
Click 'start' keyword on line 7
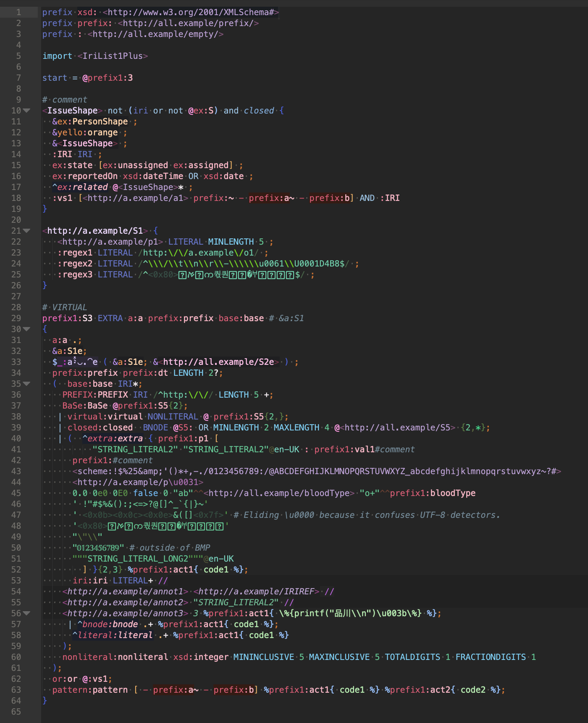tap(55, 78)
